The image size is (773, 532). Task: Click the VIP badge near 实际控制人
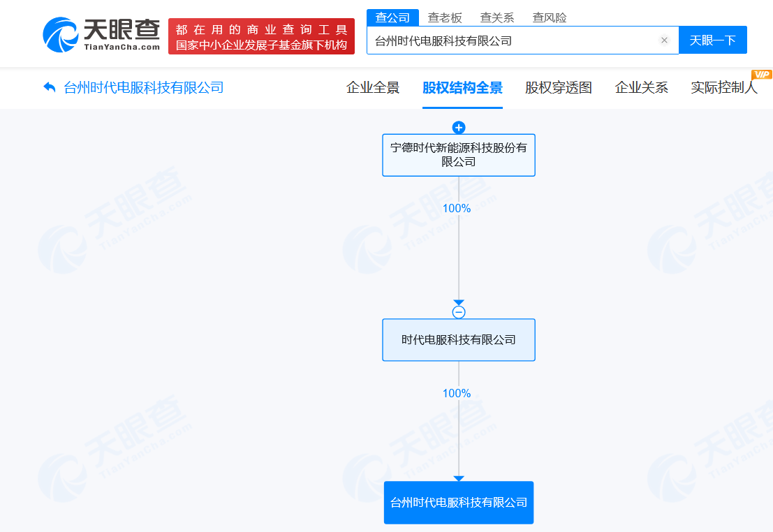click(x=762, y=74)
